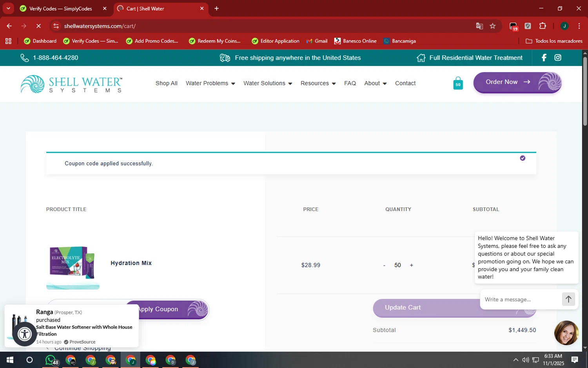This screenshot has height=368, width=588.
Task: Open the Add Promo Codes bookmark
Action: [x=152, y=41]
